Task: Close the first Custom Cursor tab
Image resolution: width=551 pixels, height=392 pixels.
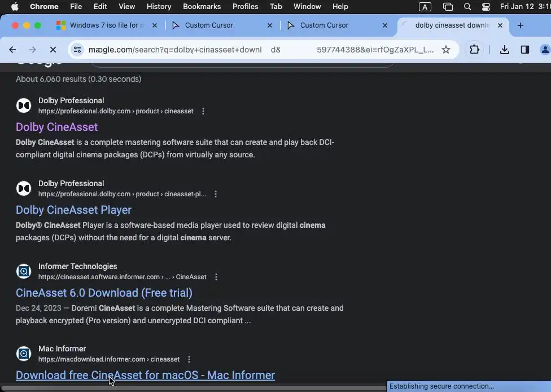Action: [269, 25]
